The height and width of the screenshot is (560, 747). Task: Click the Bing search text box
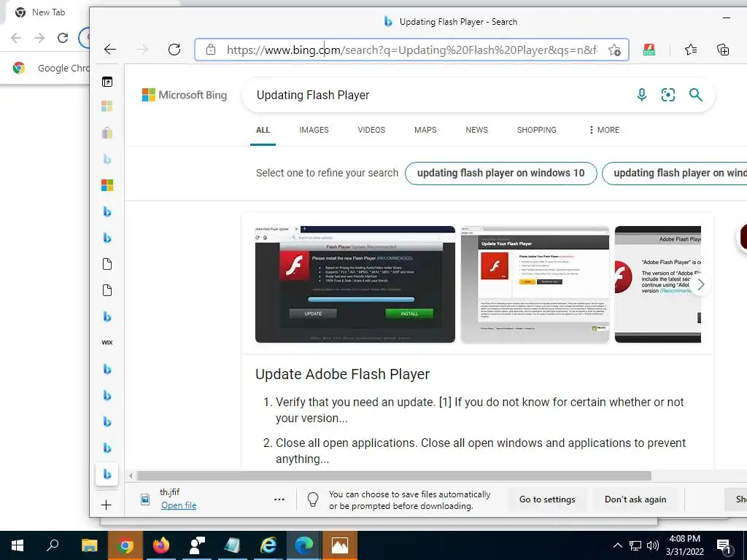point(438,95)
